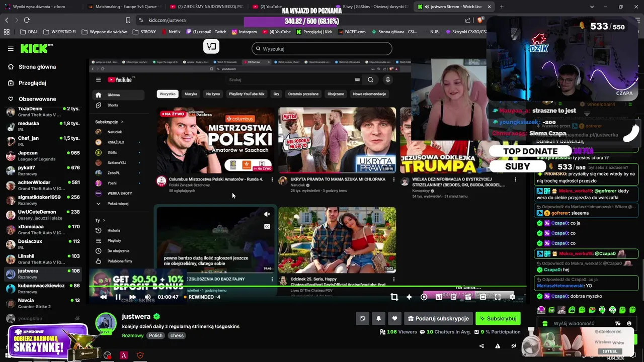644x362 pixels.
Task: Open the WSZYSTKO FI bookmark folder
Action: (59, 32)
